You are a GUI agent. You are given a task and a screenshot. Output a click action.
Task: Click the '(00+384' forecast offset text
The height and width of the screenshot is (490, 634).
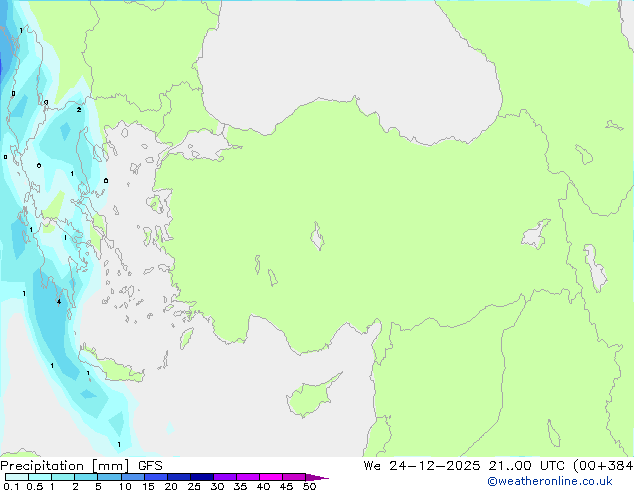[x=603, y=466]
